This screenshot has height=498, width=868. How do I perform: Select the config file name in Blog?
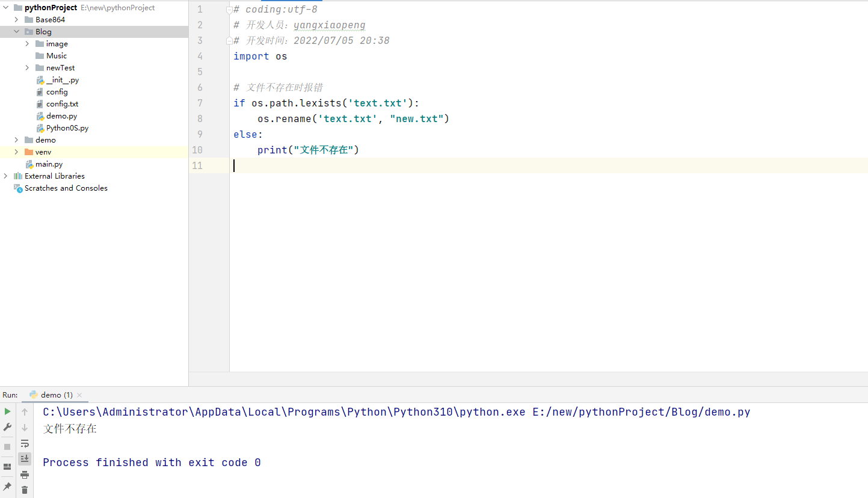(x=57, y=92)
